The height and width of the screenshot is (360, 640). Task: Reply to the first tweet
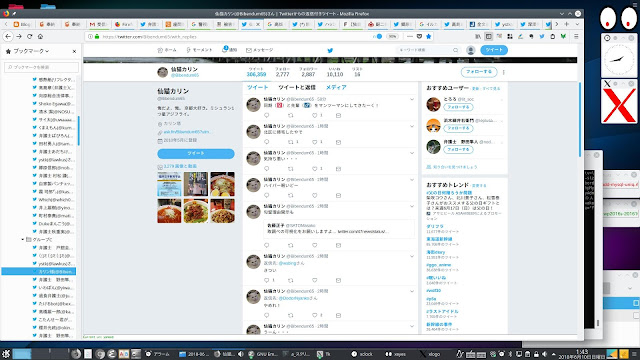[x=267, y=116]
